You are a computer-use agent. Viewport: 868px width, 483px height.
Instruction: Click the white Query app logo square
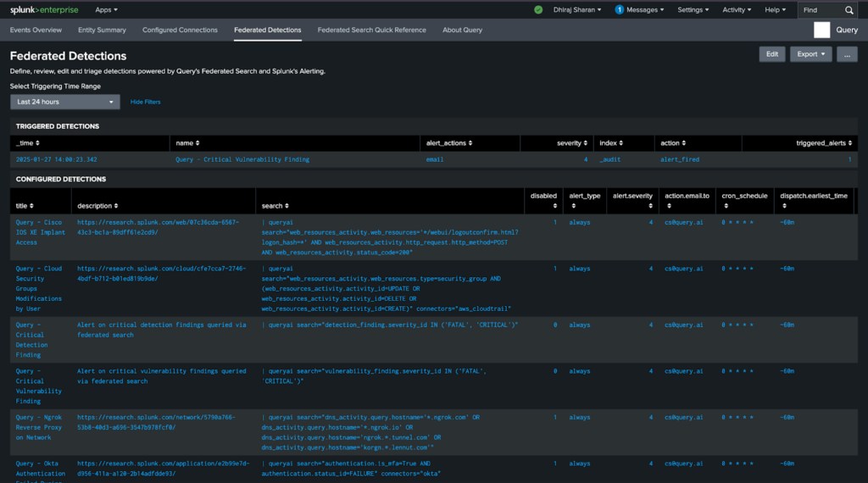[x=821, y=30]
